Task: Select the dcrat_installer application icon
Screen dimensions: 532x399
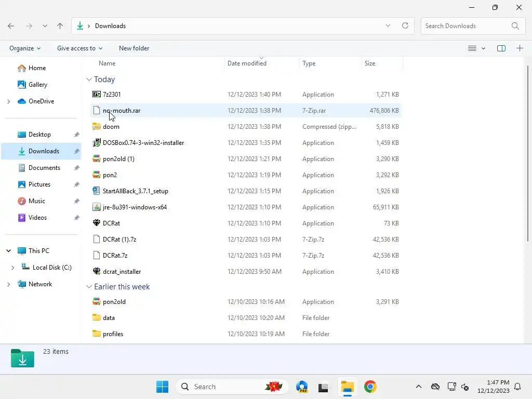Action: (x=97, y=272)
